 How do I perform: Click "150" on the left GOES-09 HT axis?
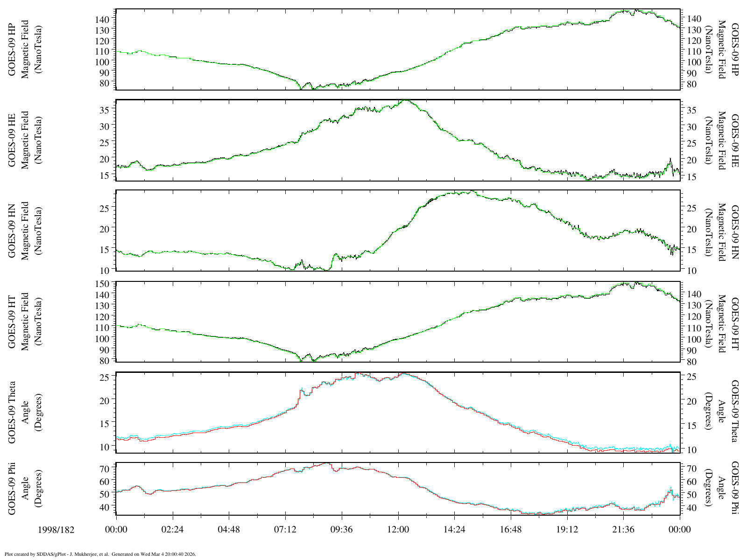click(102, 284)
